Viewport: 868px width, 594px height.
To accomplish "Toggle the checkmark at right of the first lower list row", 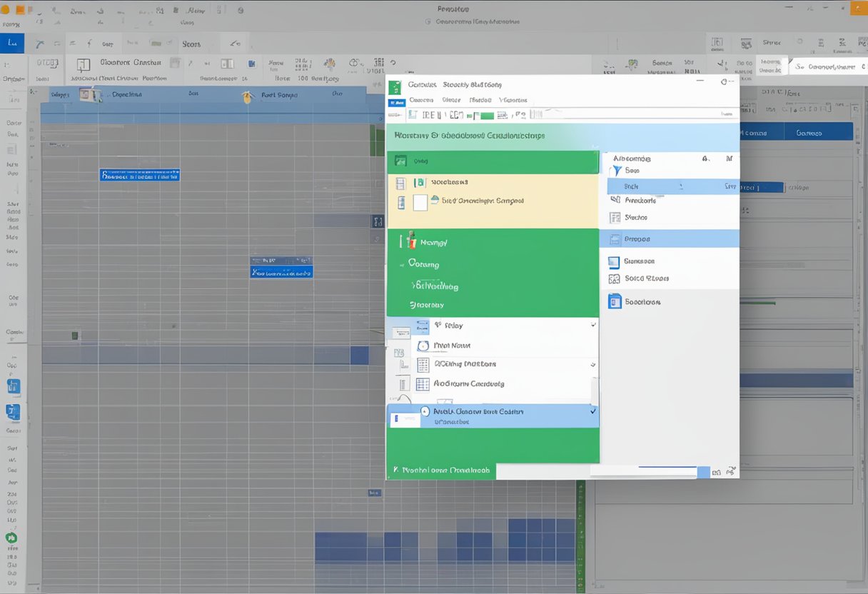I will coord(593,325).
